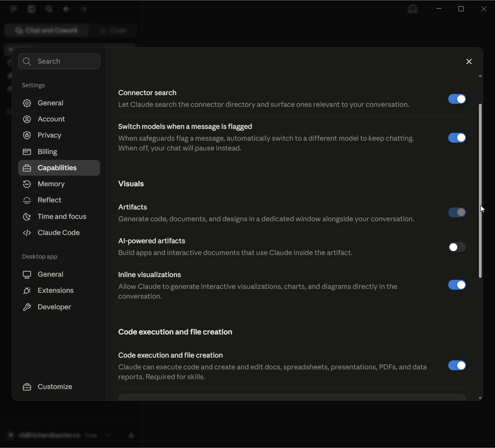Open Account settings via person icon
The height and width of the screenshot is (448, 495).
[27, 119]
